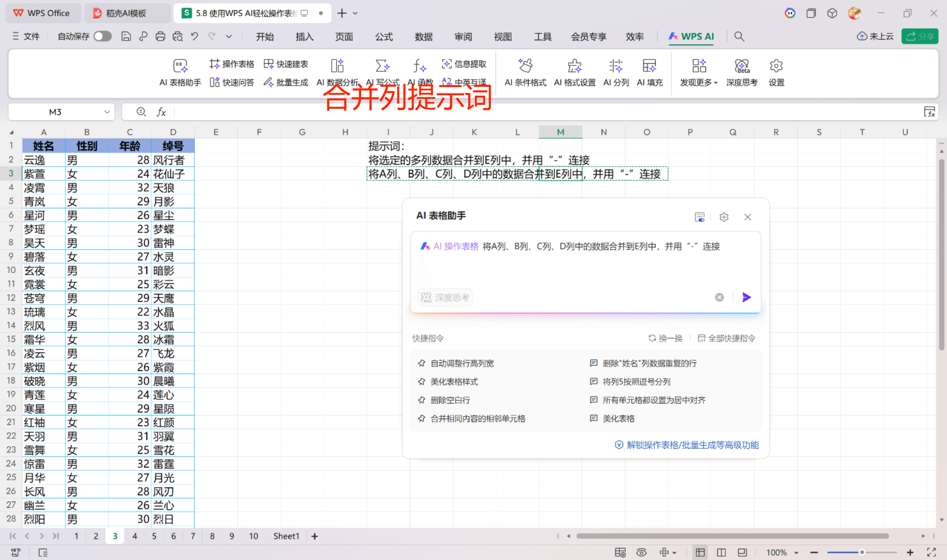Image resolution: width=947 pixels, height=560 pixels.
Task: Send the prompt with purple arrow
Action: coord(746,297)
